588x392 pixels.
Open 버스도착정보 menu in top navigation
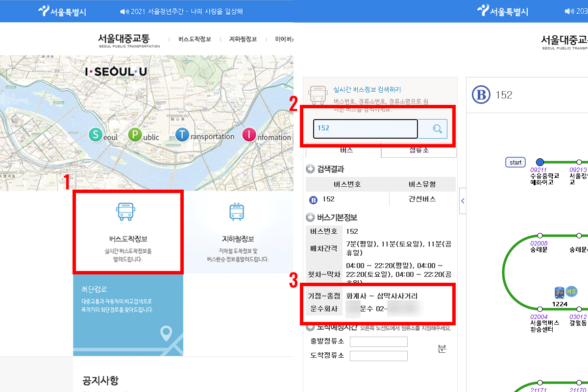point(195,39)
